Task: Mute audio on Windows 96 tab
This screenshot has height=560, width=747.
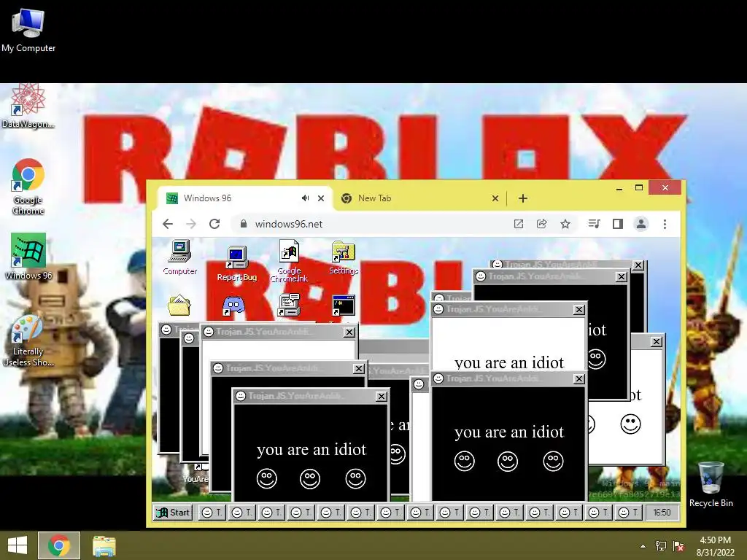Action: 306,198
